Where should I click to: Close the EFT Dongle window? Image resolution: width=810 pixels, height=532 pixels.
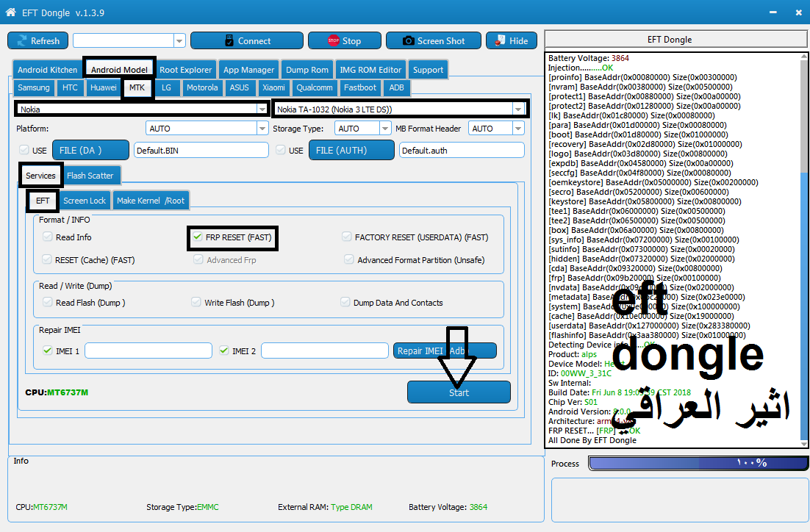coord(799,12)
